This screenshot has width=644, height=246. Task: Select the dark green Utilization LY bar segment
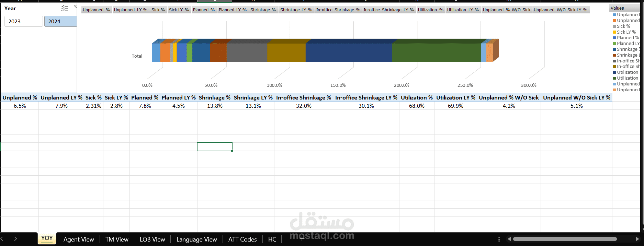tap(436, 52)
